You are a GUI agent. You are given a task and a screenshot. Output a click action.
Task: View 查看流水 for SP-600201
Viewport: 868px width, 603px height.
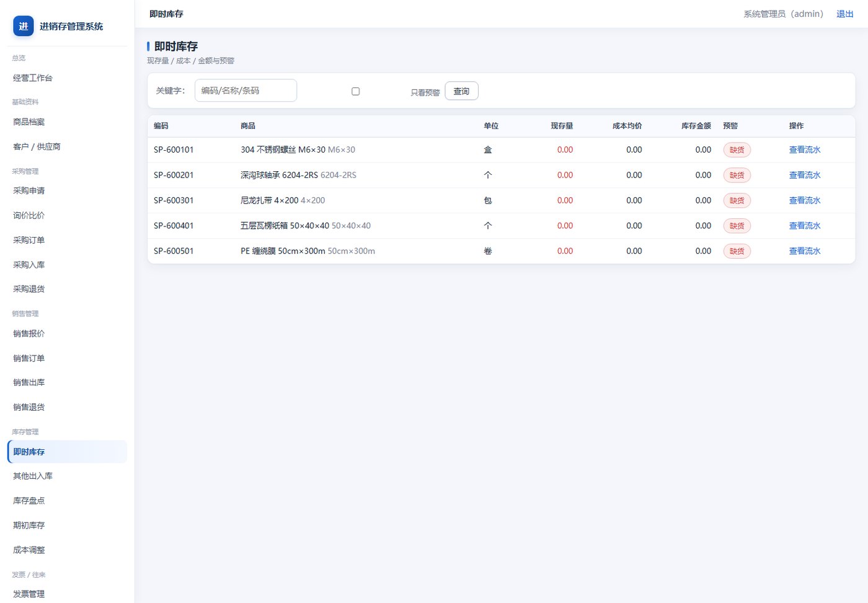pos(804,175)
